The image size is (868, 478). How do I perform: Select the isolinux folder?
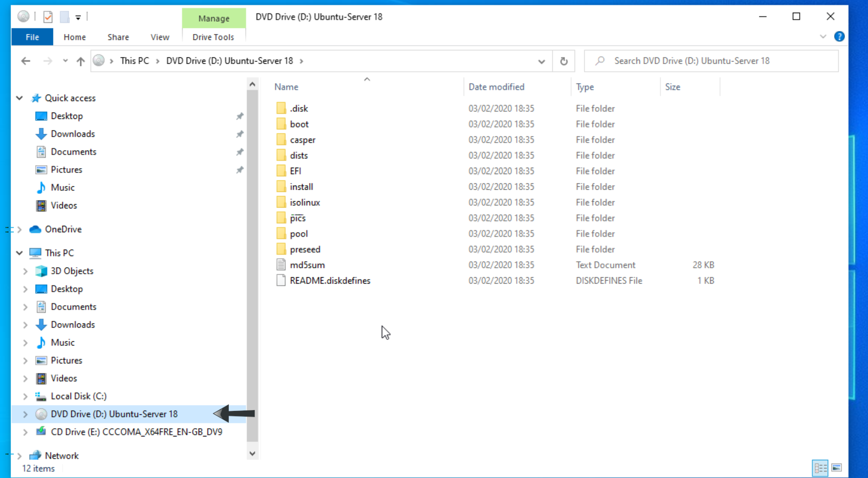tap(305, 202)
